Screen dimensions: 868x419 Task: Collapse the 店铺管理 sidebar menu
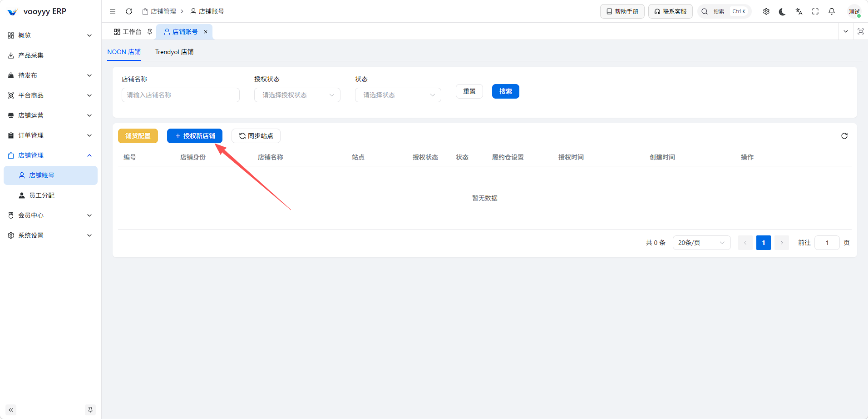(50, 155)
